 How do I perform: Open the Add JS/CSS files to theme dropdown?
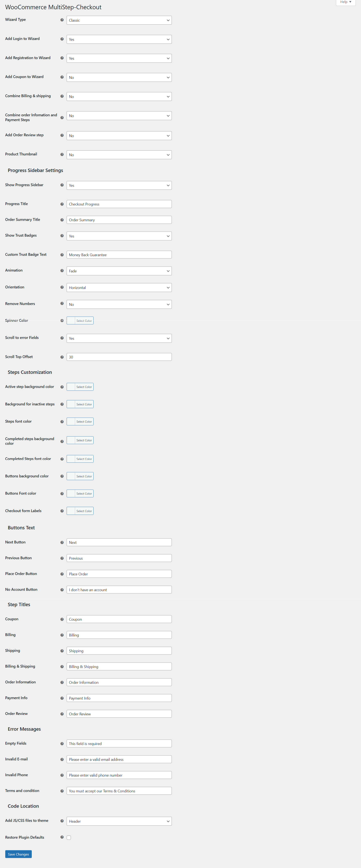coord(119,821)
